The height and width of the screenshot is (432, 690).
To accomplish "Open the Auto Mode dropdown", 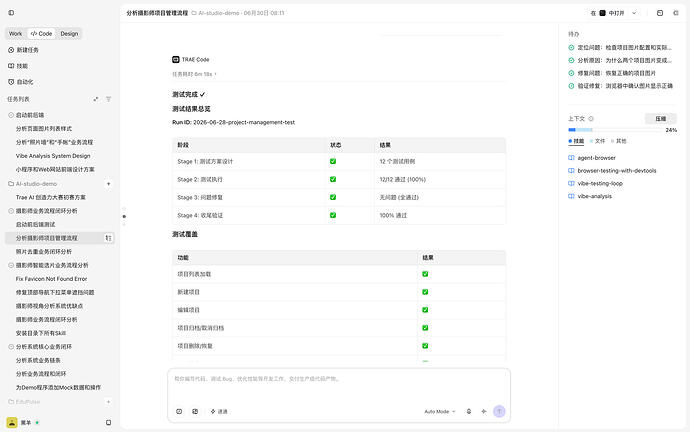I will [x=440, y=411].
